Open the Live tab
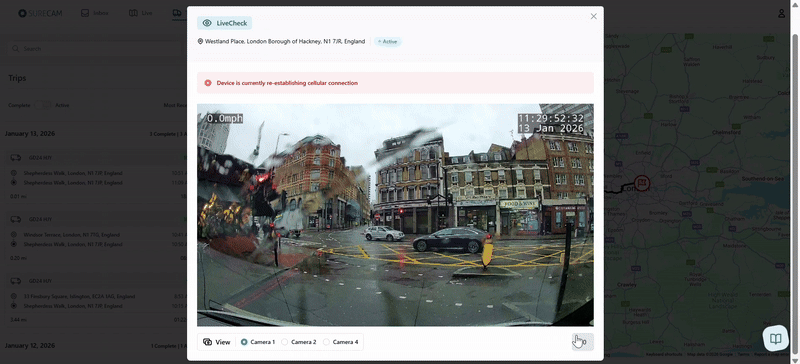The width and height of the screenshot is (800, 364). pyautogui.click(x=141, y=13)
